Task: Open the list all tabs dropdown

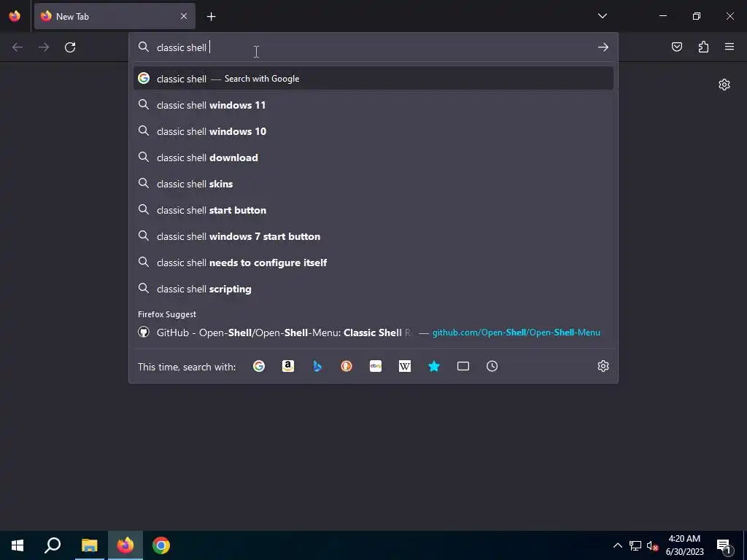Action: pos(602,16)
